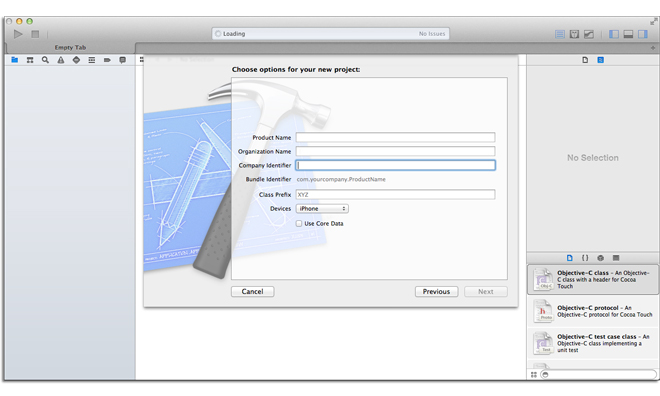Toggle the Debug area visibility

(628, 34)
